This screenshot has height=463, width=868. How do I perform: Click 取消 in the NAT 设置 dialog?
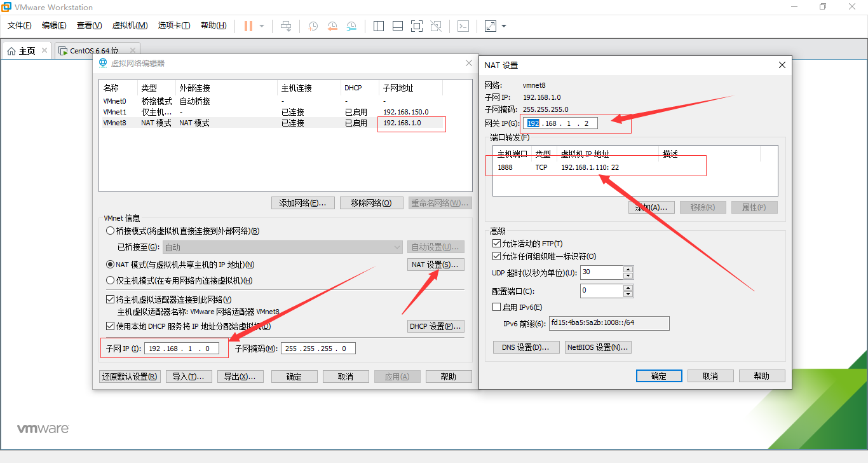pos(710,376)
